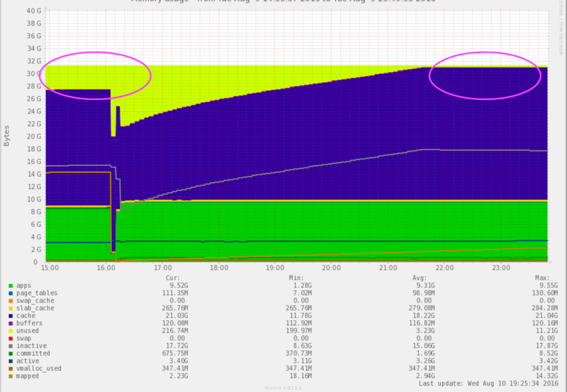
Task: Select the committed legend label
Action: [33, 354]
